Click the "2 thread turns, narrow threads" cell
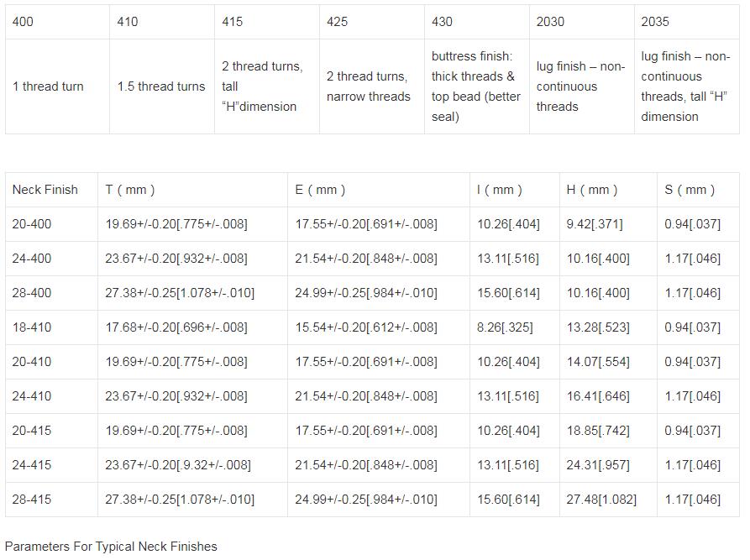Image resolution: width=750 pixels, height=560 pixels. click(x=369, y=86)
